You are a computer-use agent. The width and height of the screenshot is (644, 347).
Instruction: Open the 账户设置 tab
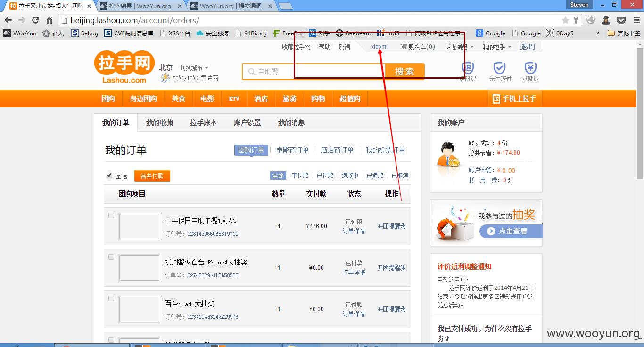247,123
